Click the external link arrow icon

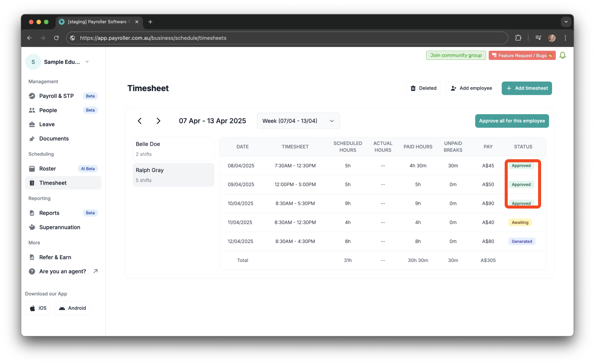coord(96,271)
